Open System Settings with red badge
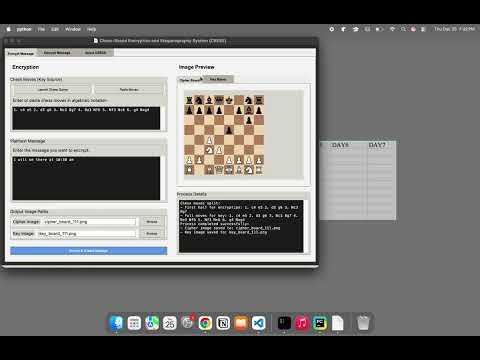480x360 pixels. (188, 323)
